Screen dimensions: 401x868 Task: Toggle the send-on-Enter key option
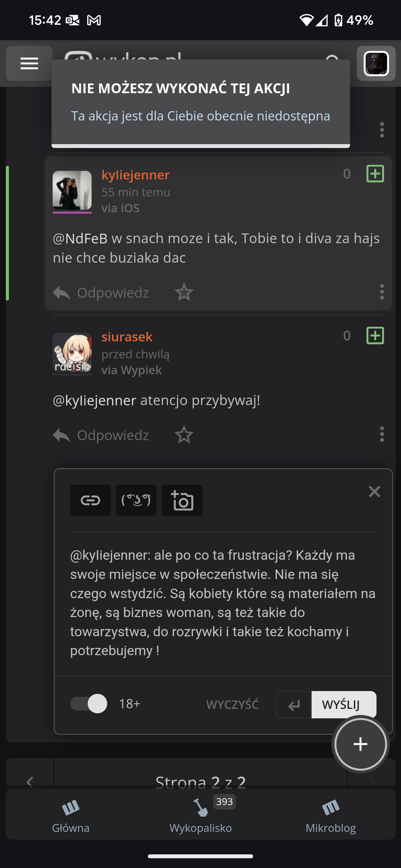coord(294,705)
